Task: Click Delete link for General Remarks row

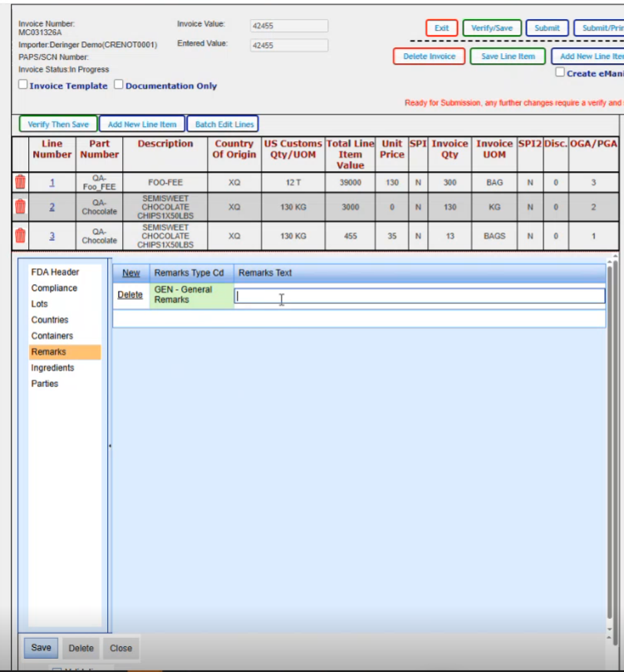Action: (x=130, y=295)
